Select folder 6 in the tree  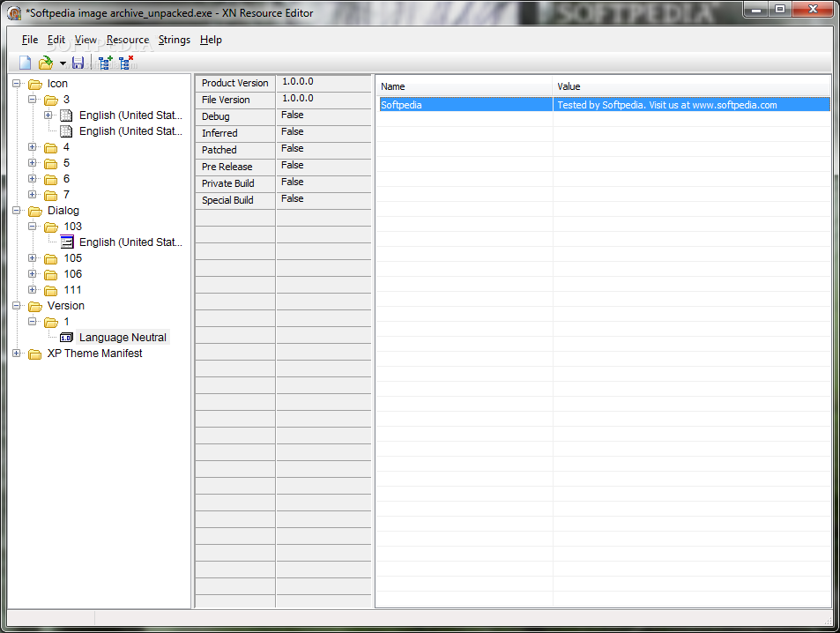click(x=66, y=178)
